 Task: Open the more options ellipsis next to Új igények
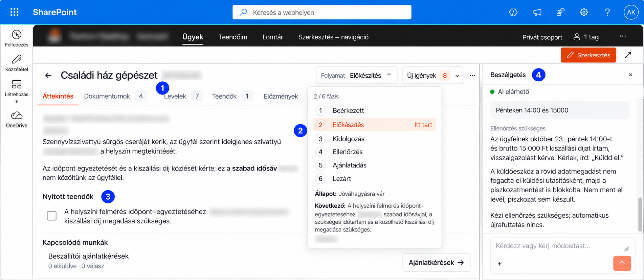pos(472,75)
